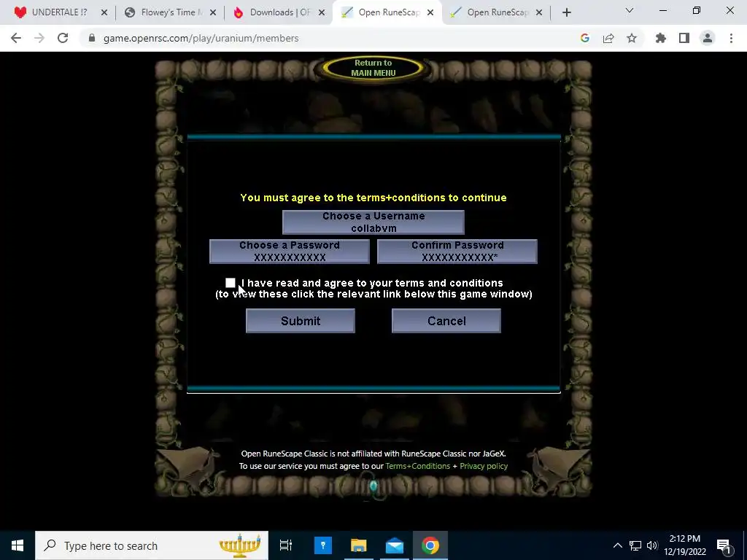Open network status tray icon
The width and height of the screenshot is (747, 560).
[635, 545]
